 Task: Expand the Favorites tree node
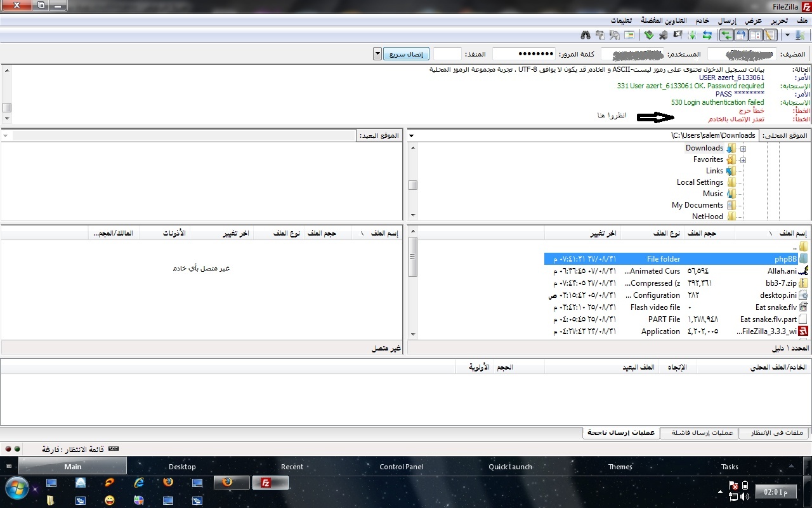(743, 160)
